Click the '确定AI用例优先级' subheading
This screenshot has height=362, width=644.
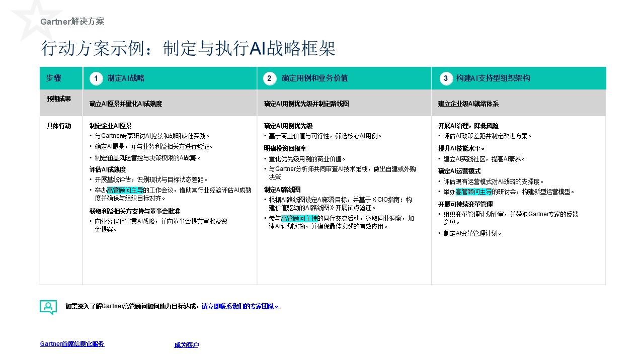click(288, 126)
